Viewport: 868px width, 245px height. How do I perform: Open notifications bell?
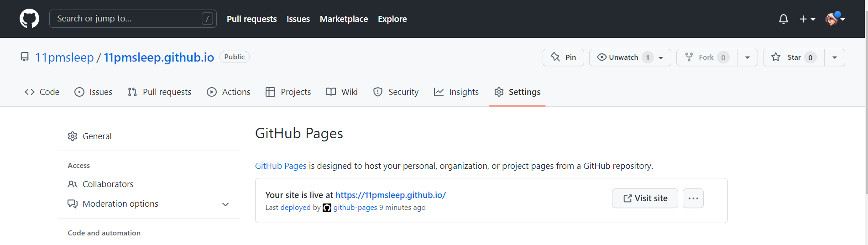click(x=783, y=19)
